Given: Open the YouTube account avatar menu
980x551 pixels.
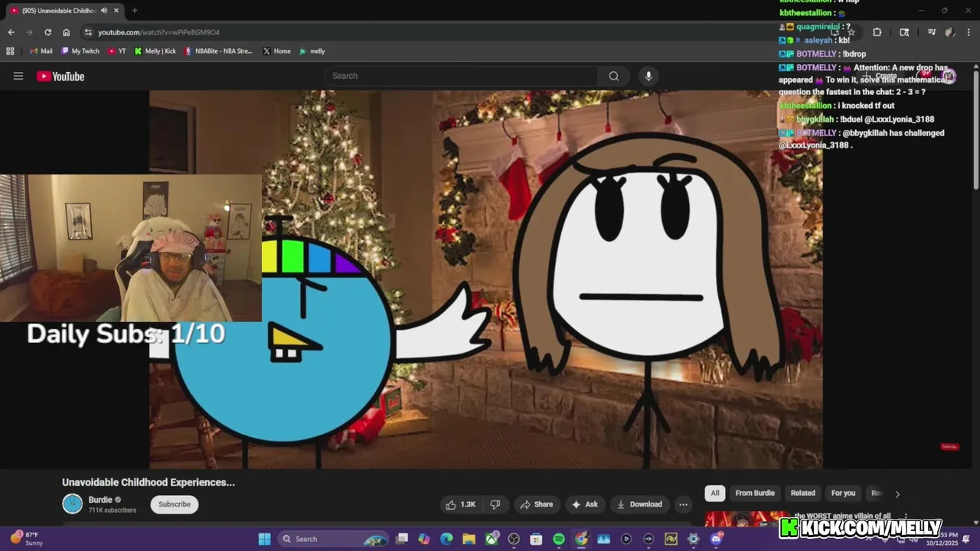Looking at the screenshot, I should click(x=949, y=76).
